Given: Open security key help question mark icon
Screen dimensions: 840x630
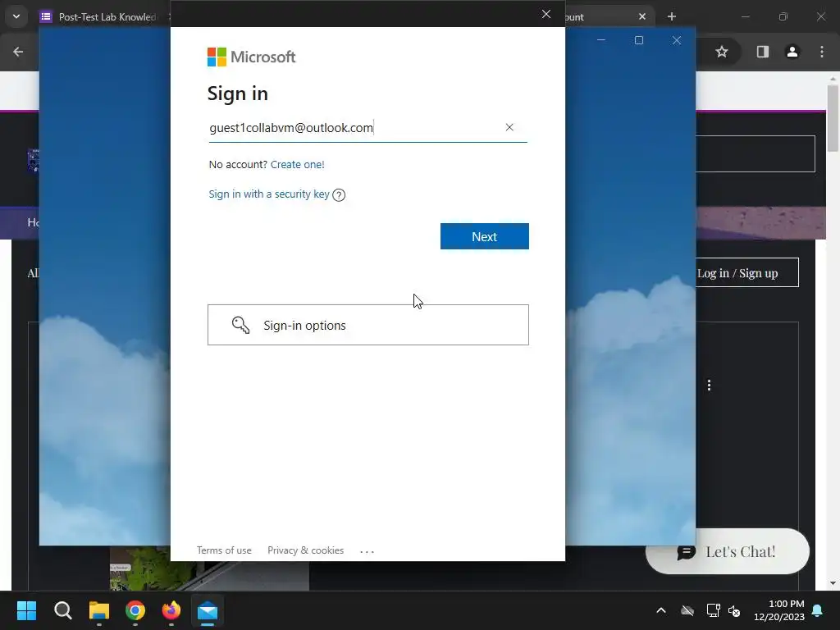Looking at the screenshot, I should [x=339, y=195].
